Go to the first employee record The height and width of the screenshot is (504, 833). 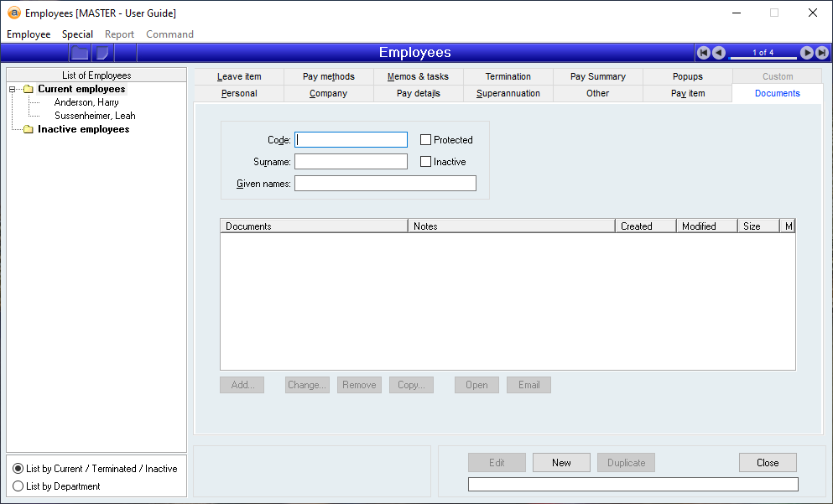[704, 53]
